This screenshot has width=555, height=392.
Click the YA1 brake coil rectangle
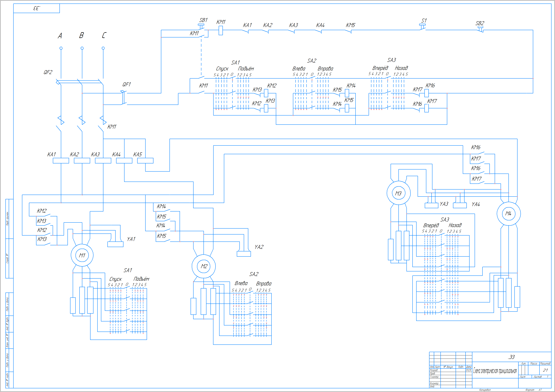pyautogui.click(x=115, y=244)
